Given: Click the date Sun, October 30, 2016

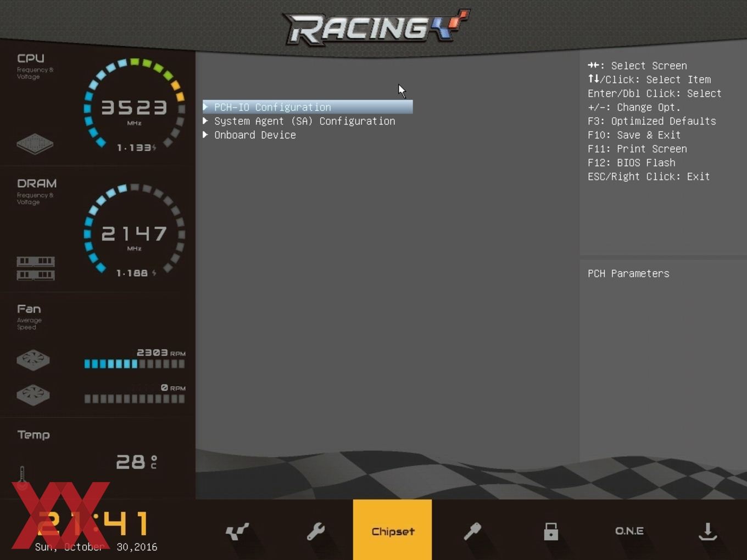Looking at the screenshot, I should coord(96,547).
